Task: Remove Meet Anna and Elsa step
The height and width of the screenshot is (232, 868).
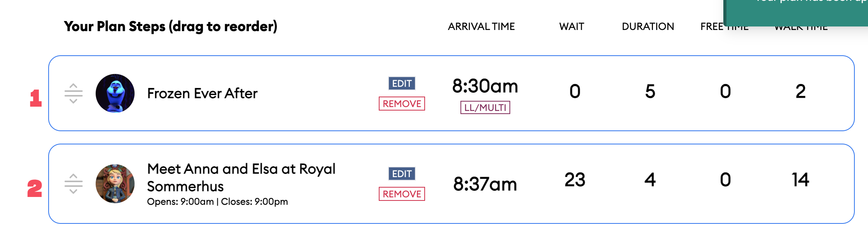Action: 402,194
